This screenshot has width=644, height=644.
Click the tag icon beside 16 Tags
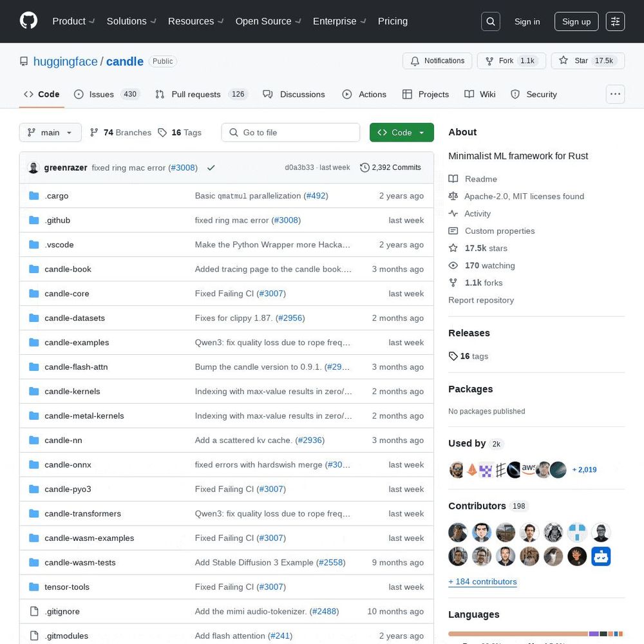(163, 132)
